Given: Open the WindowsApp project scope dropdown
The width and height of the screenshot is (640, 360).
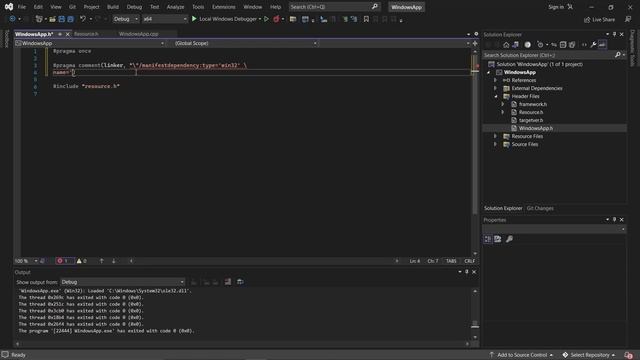Looking at the screenshot, I should (90, 43).
